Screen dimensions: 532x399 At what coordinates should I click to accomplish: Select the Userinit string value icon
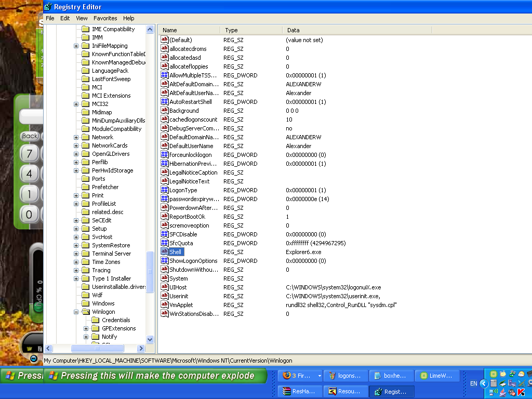coord(165,296)
